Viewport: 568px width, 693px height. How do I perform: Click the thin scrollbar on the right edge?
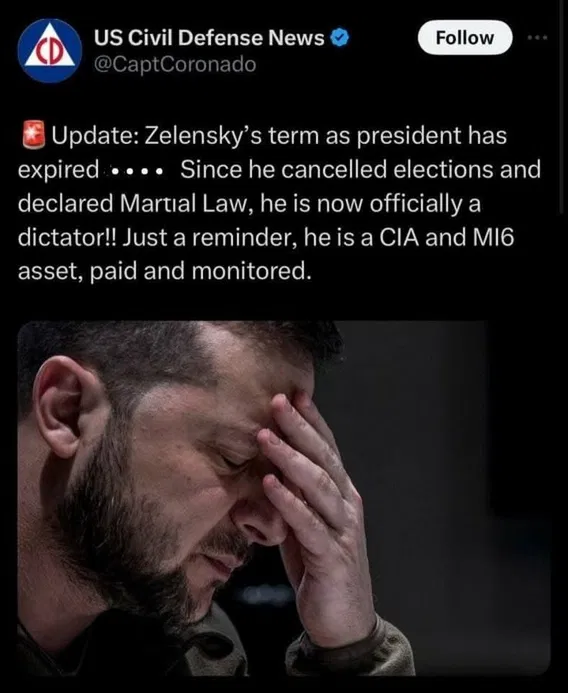point(562,102)
